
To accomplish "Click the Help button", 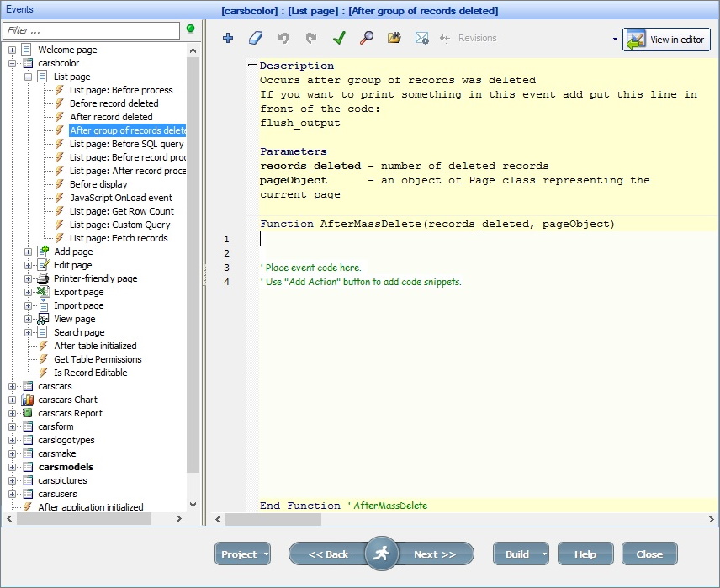I will click(585, 554).
